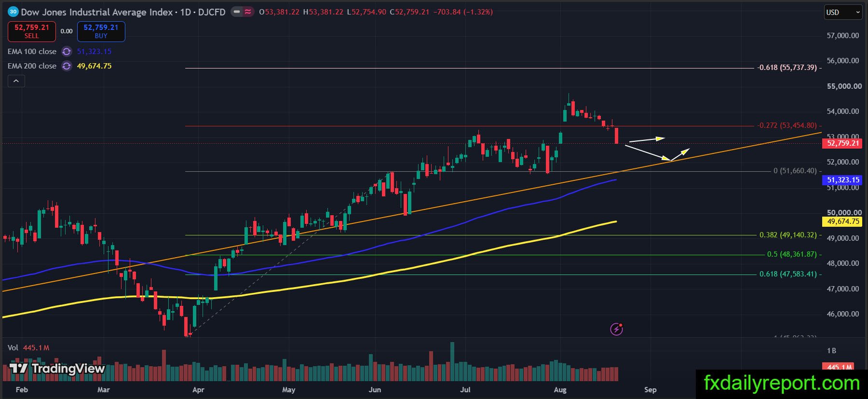The height and width of the screenshot is (399, 868).
Task: Click the refresh icon beside EMA 100
Action: click(67, 52)
